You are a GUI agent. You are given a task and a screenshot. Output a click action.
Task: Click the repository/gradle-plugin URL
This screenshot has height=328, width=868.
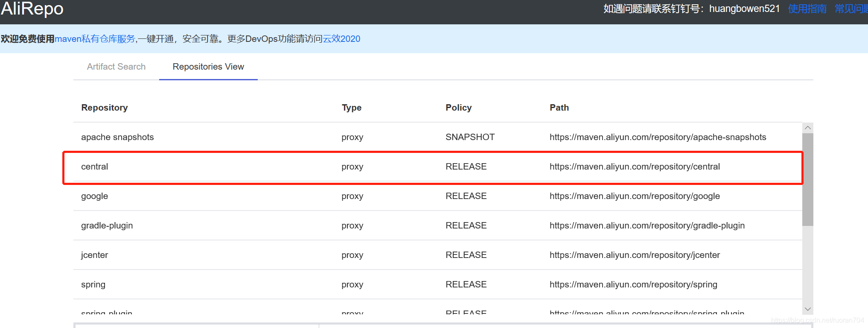coord(647,225)
